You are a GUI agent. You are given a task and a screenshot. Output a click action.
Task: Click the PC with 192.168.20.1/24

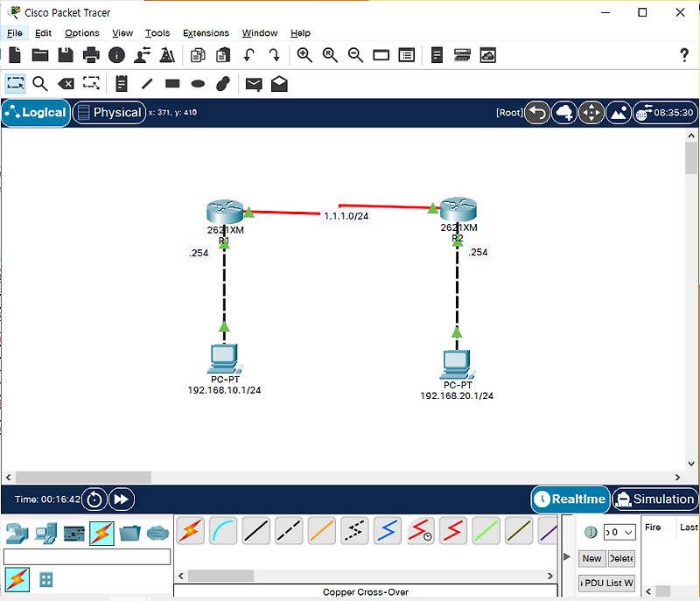click(457, 365)
